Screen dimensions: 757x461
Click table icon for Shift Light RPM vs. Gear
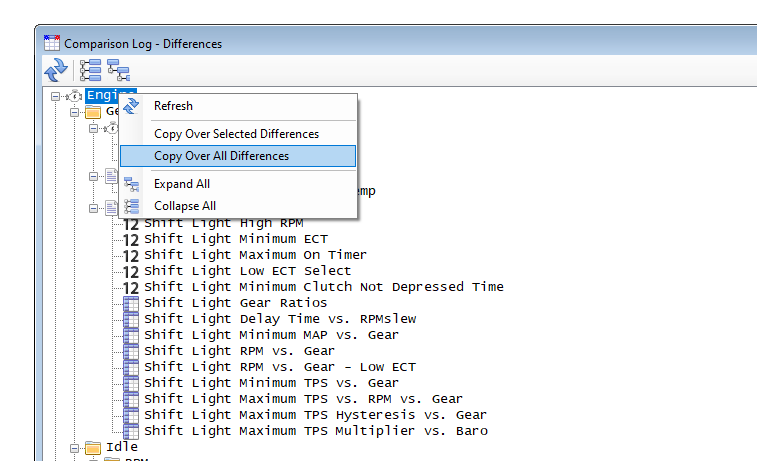pyautogui.click(x=131, y=351)
